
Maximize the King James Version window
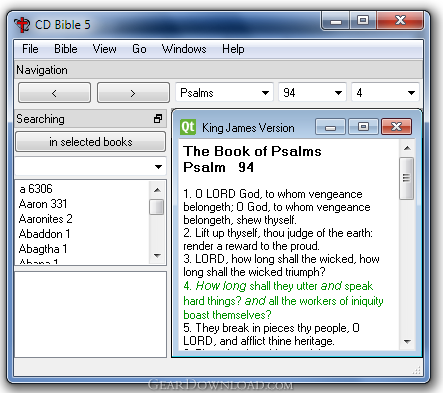click(x=363, y=127)
